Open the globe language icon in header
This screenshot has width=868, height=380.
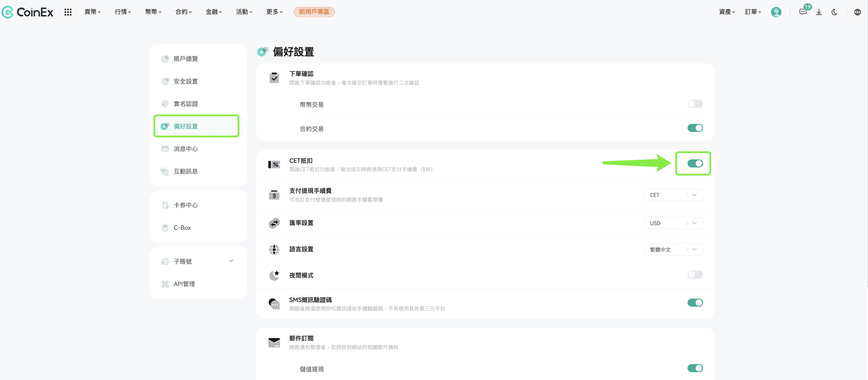[858, 12]
